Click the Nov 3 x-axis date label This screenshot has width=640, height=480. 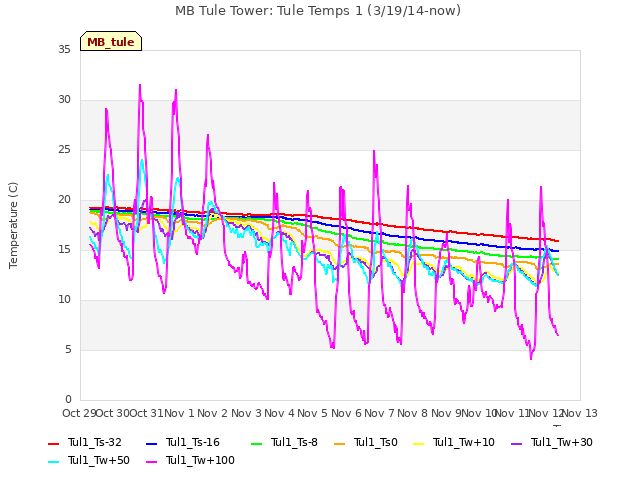point(246,413)
